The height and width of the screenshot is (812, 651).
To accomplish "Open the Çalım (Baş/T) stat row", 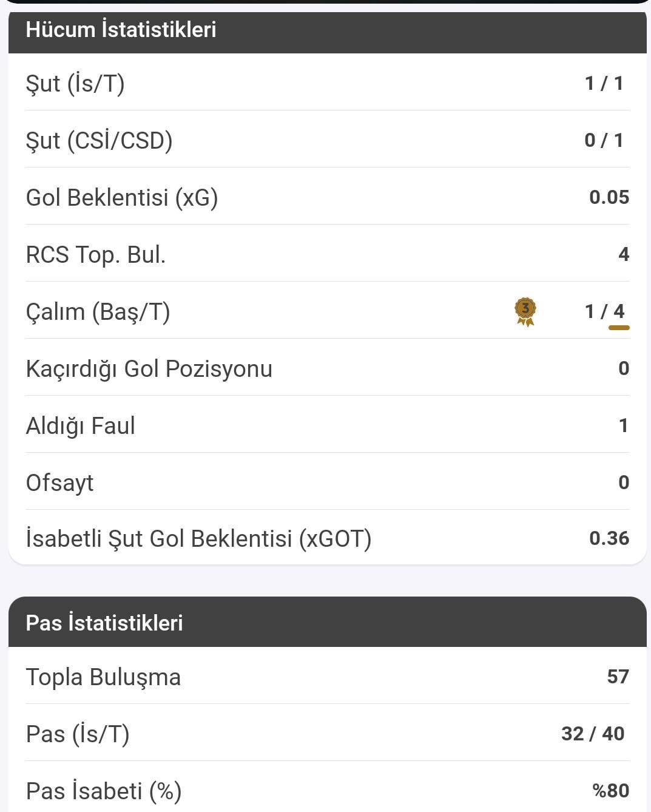I will (x=328, y=311).
